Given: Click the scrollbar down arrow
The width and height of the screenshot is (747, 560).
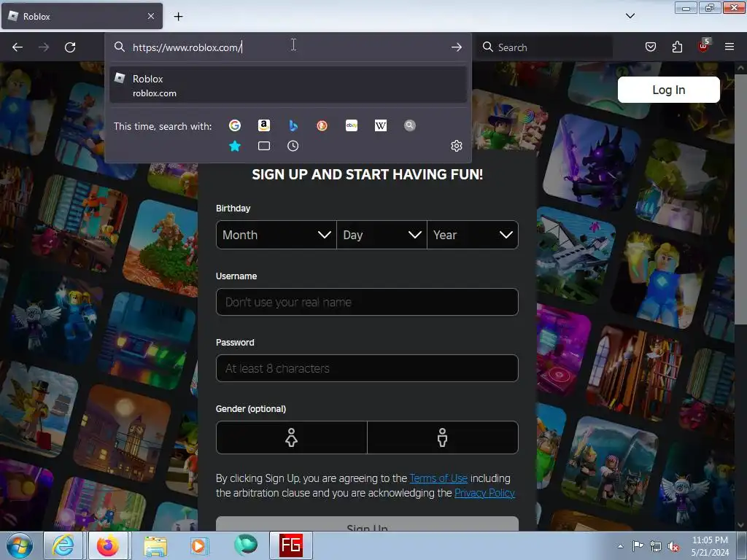Looking at the screenshot, I should (741, 525).
